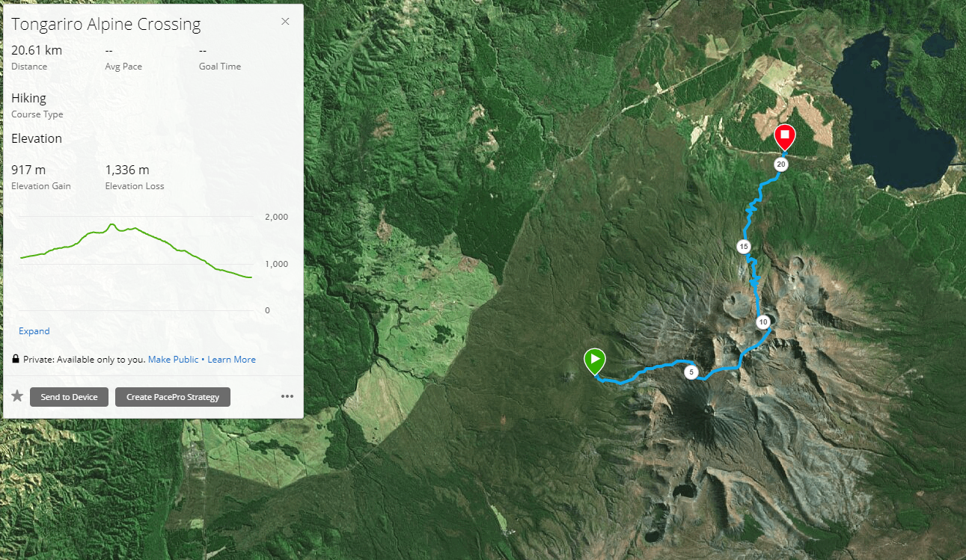Click the Make Public link

(x=174, y=360)
